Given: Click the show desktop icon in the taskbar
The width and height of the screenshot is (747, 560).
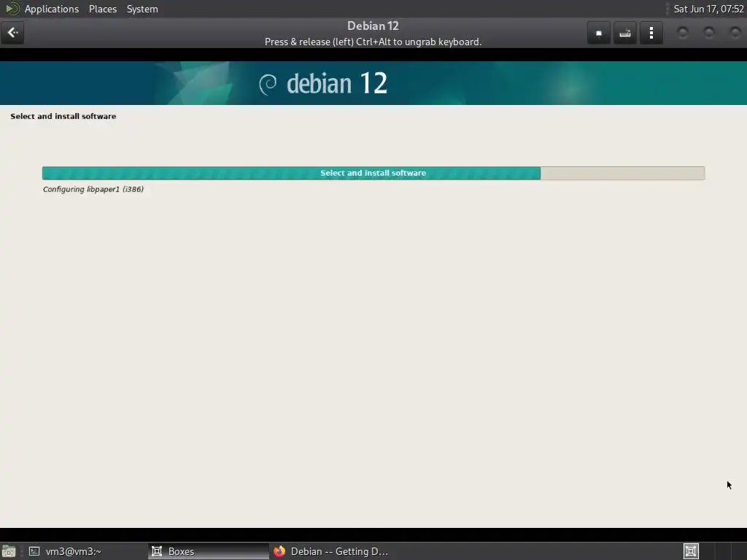Looking at the screenshot, I should pos(9,552).
